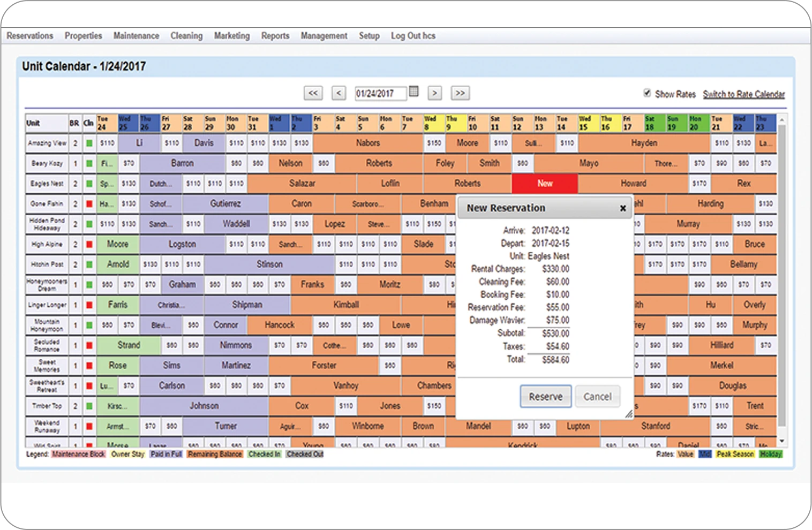This screenshot has height=530, width=812.
Task: Open the Cleaning menu
Action: tap(186, 36)
